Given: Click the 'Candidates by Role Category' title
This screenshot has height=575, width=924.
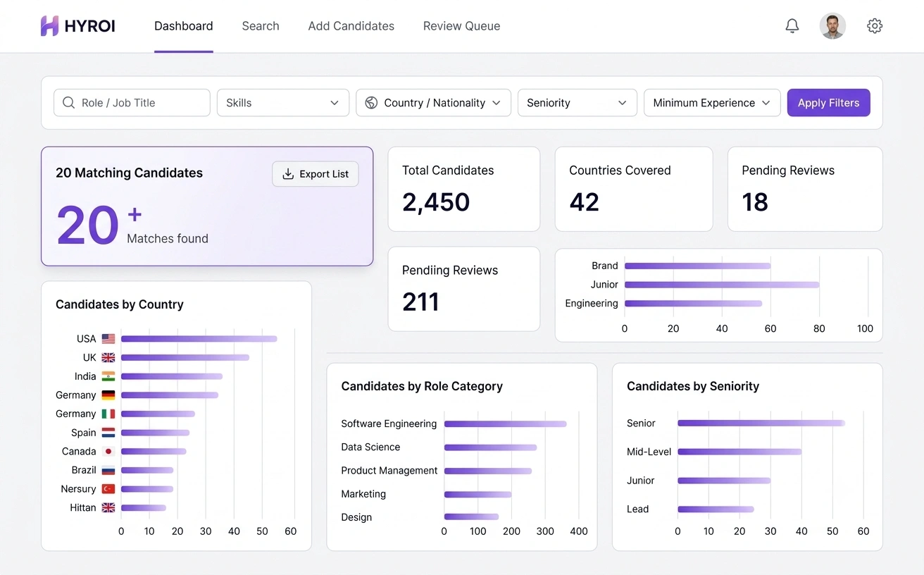Looking at the screenshot, I should tap(422, 386).
